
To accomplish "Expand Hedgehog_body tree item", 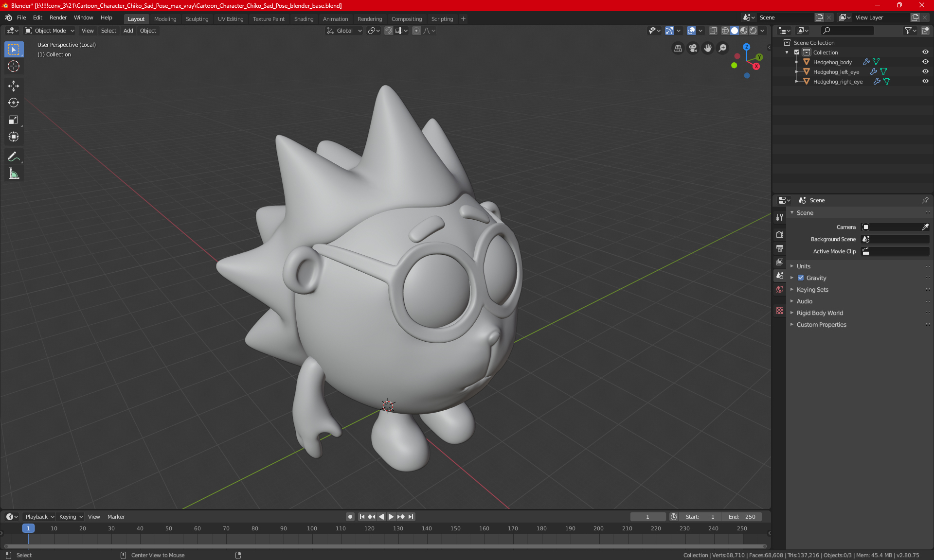I will pos(796,62).
